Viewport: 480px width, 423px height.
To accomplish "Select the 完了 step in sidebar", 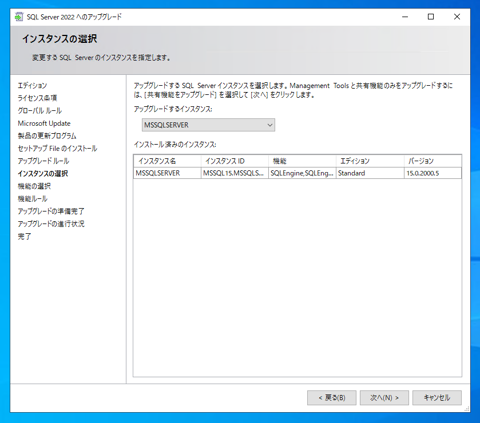I will point(24,236).
